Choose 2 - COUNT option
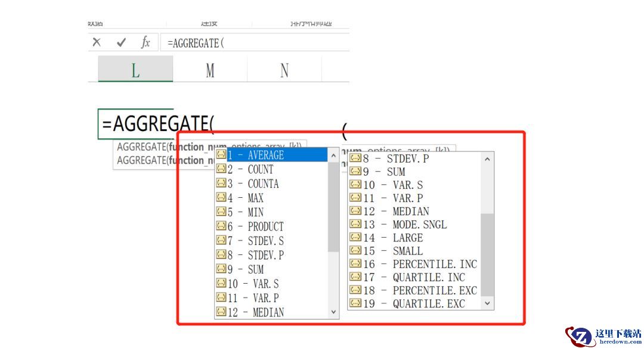 click(271, 169)
